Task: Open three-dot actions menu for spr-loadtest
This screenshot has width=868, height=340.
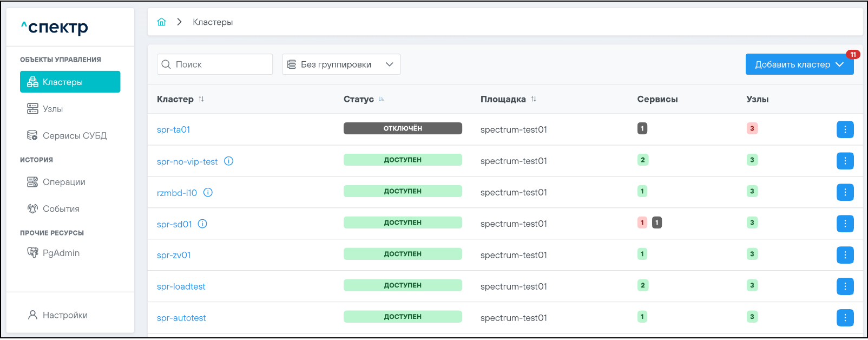Action: pos(845,286)
